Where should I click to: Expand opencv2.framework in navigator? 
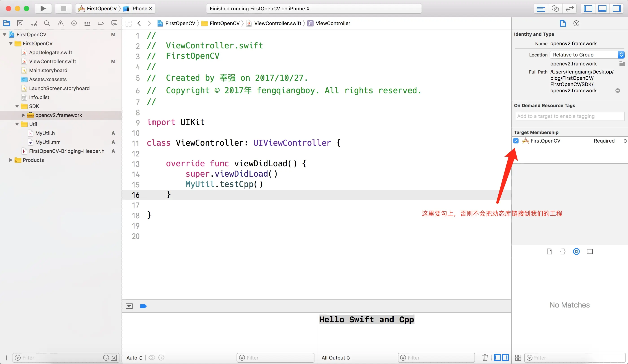coord(23,115)
